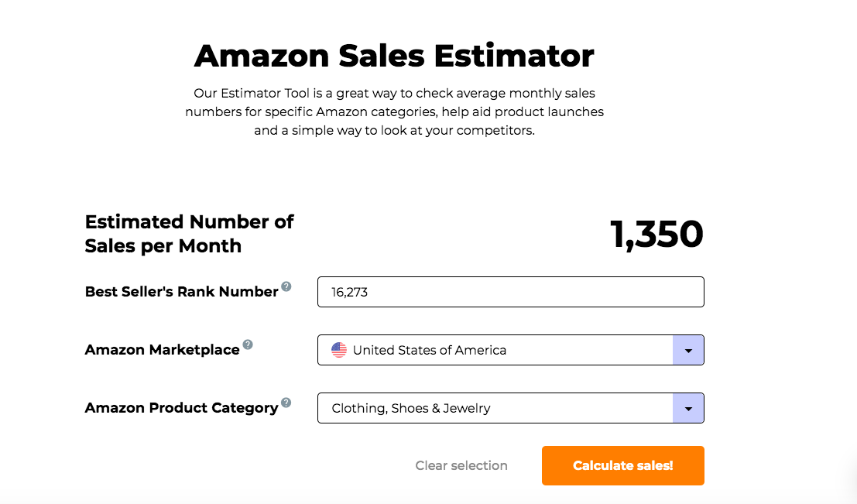Click the flag symbol inside the country selector
857x504 pixels.
[338, 349]
